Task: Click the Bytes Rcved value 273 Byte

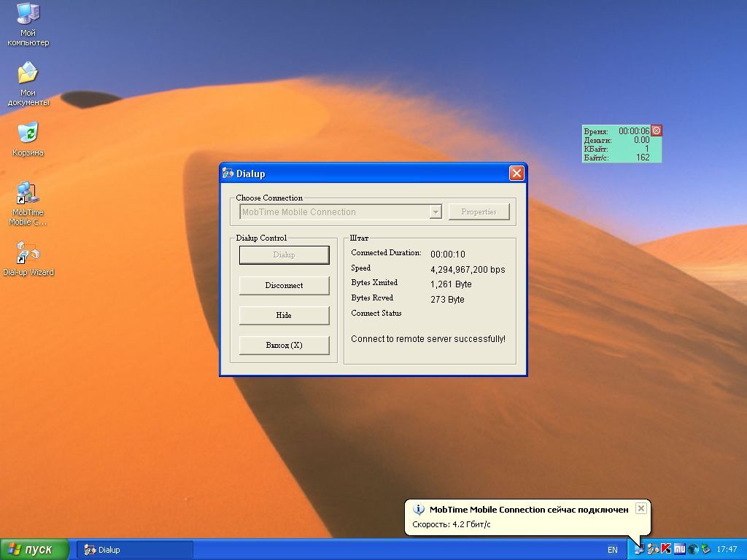Action: pyautogui.click(x=447, y=300)
